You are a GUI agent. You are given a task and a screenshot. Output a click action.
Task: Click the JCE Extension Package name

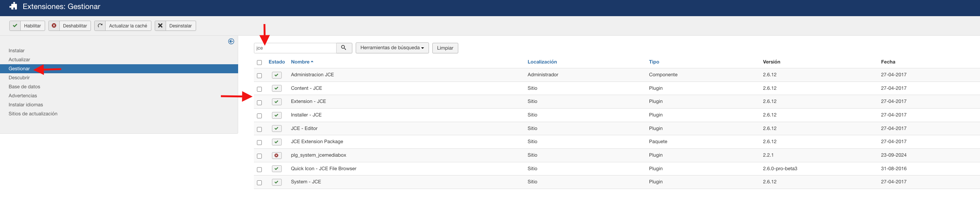point(317,141)
